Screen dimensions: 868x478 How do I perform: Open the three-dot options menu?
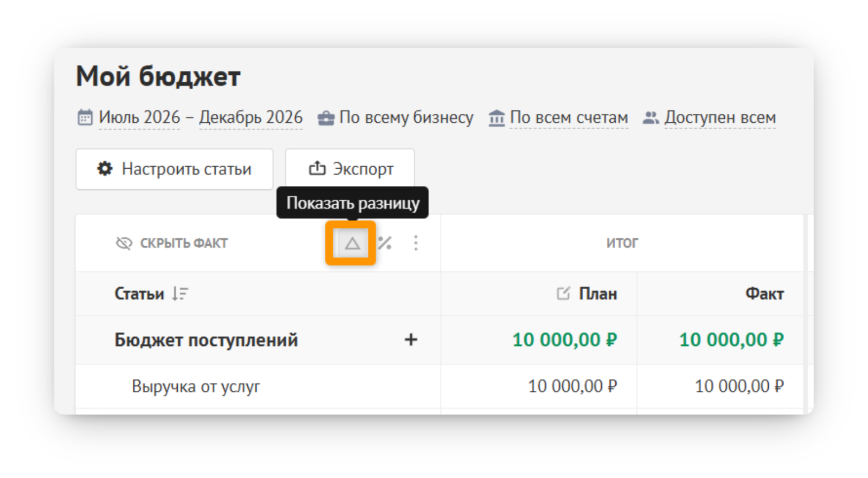[416, 243]
